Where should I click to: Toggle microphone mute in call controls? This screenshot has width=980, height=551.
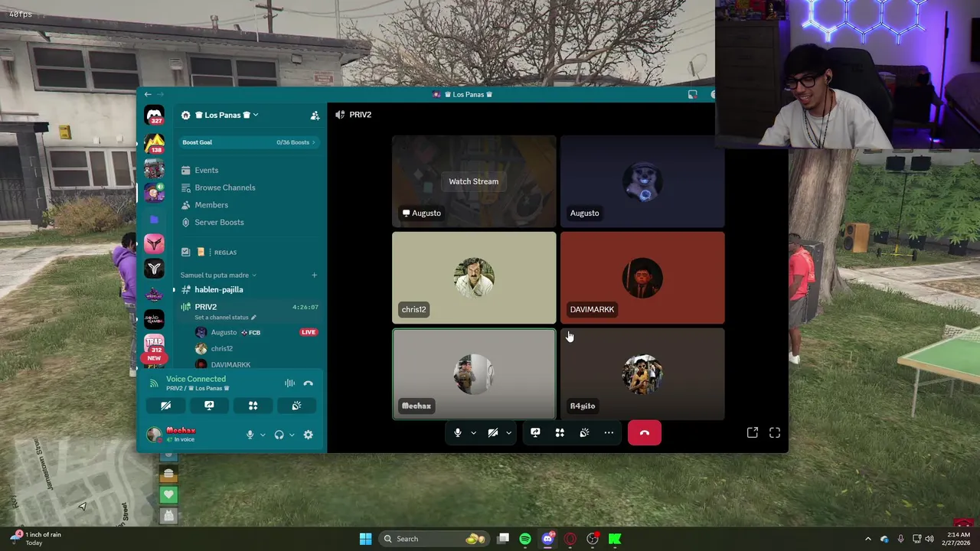coord(458,433)
